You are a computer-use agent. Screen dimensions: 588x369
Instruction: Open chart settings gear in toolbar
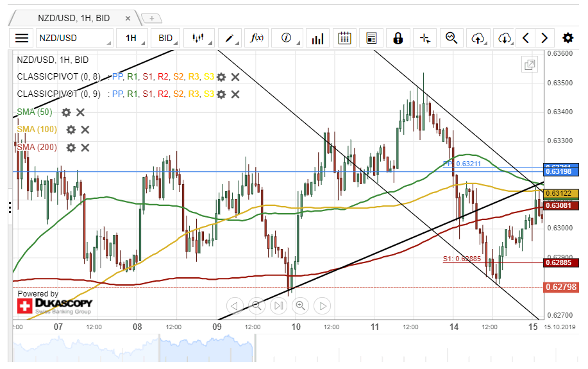567,38
